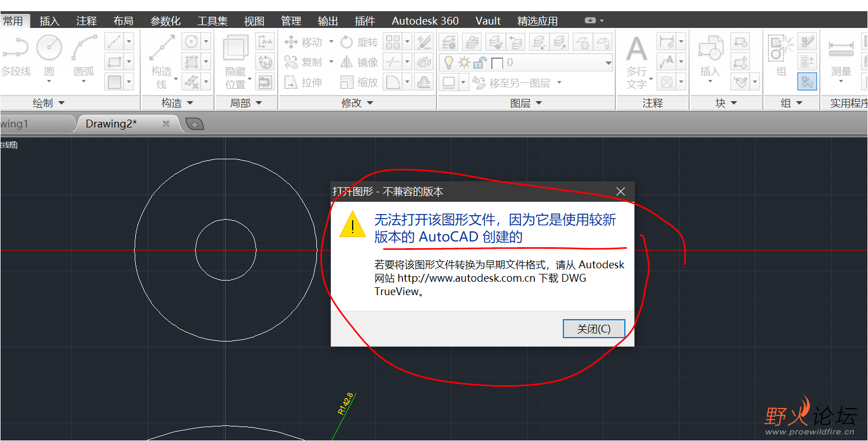Expand the 局部 (Detail) panel

(246, 103)
